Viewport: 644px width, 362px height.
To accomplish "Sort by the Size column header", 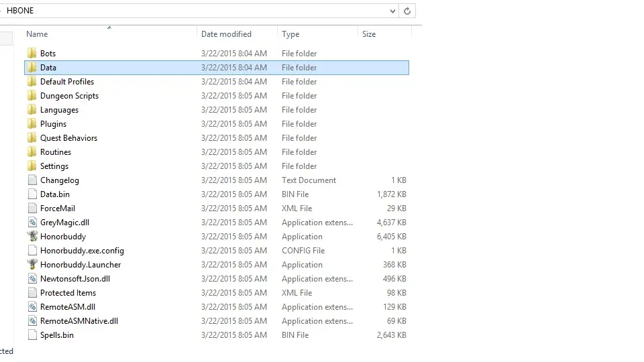I will (369, 34).
